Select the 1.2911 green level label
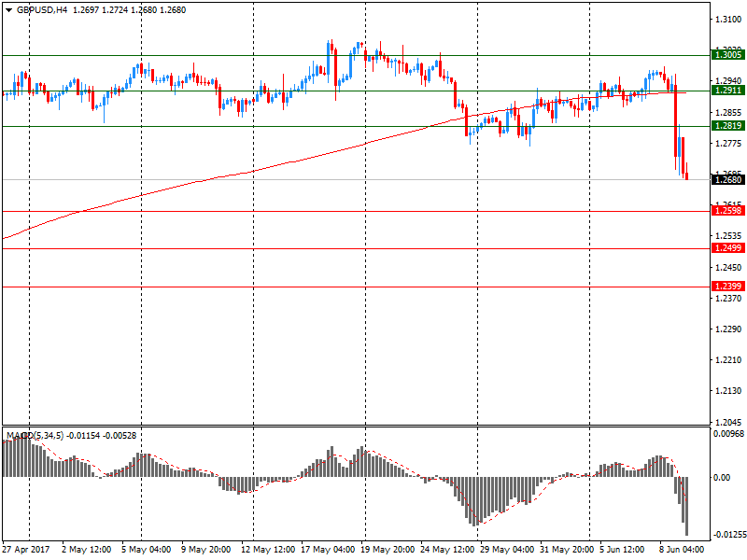This screenshot has width=747, height=560. pyautogui.click(x=728, y=90)
